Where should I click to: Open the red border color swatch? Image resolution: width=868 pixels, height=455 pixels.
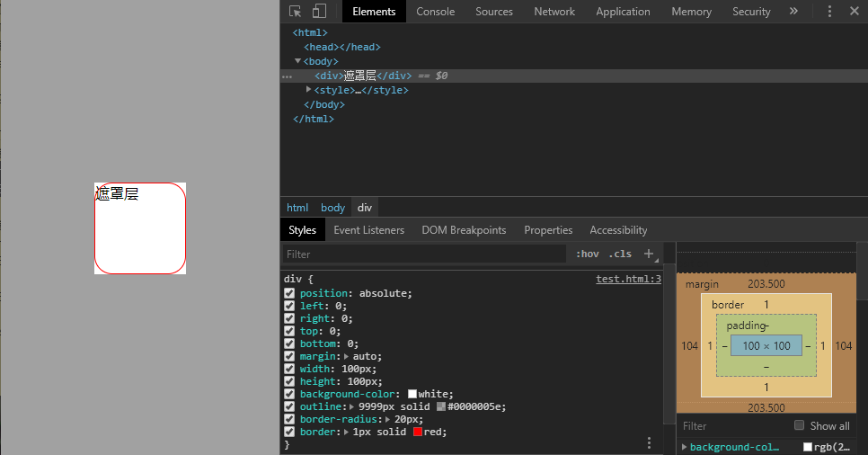point(418,432)
